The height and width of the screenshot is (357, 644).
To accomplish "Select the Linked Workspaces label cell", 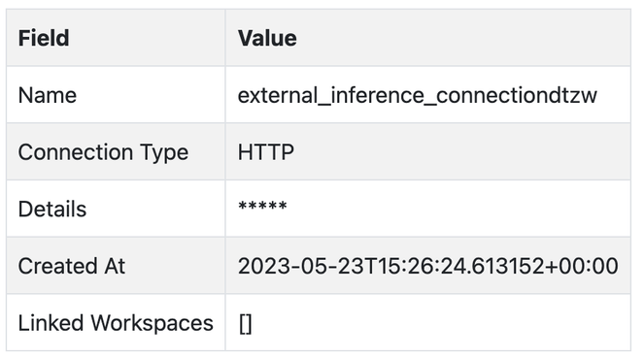I will click(116, 322).
